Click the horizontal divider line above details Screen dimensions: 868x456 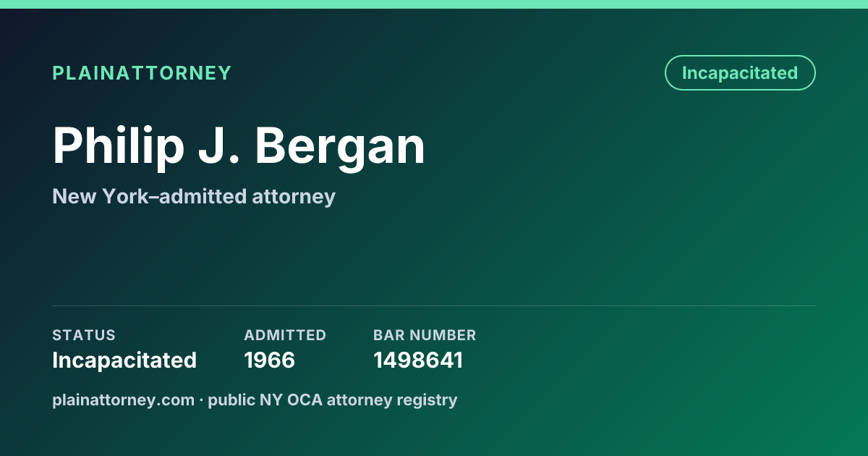coord(434,305)
